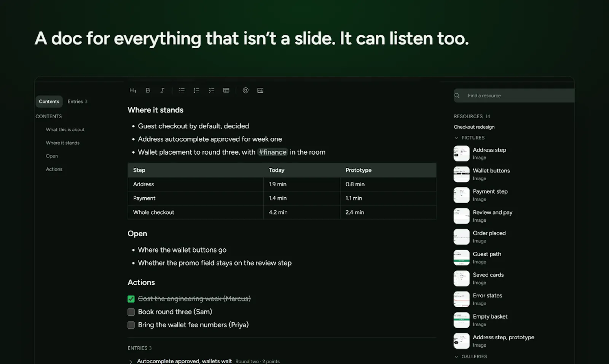
Task: Click the Payment row cell
Action: pyautogui.click(x=196, y=198)
